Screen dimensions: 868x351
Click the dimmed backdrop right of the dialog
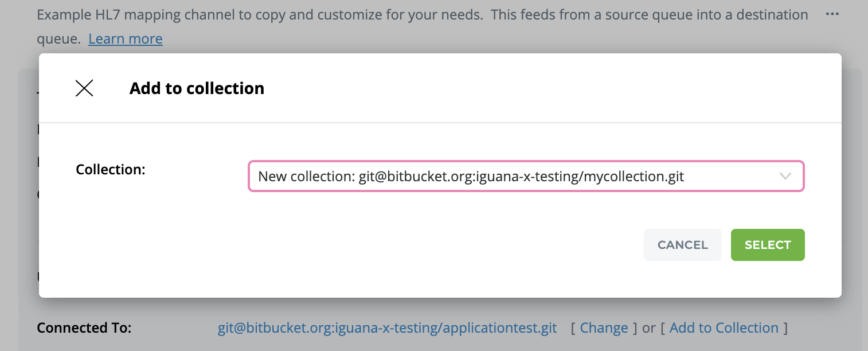point(854,172)
